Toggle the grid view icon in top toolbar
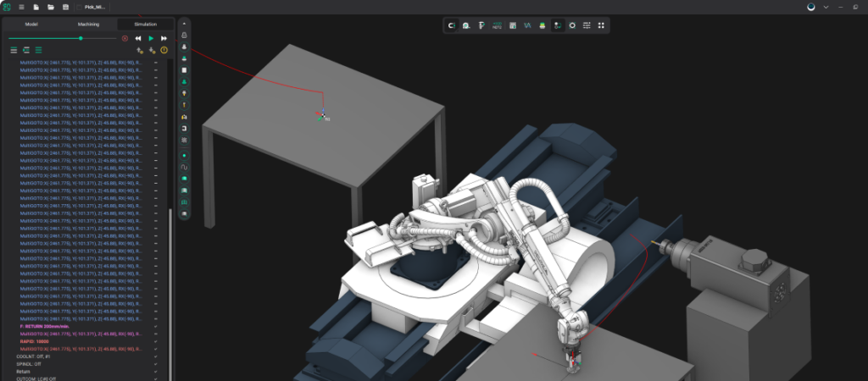868x381 pixels. (x=601, y=25)
